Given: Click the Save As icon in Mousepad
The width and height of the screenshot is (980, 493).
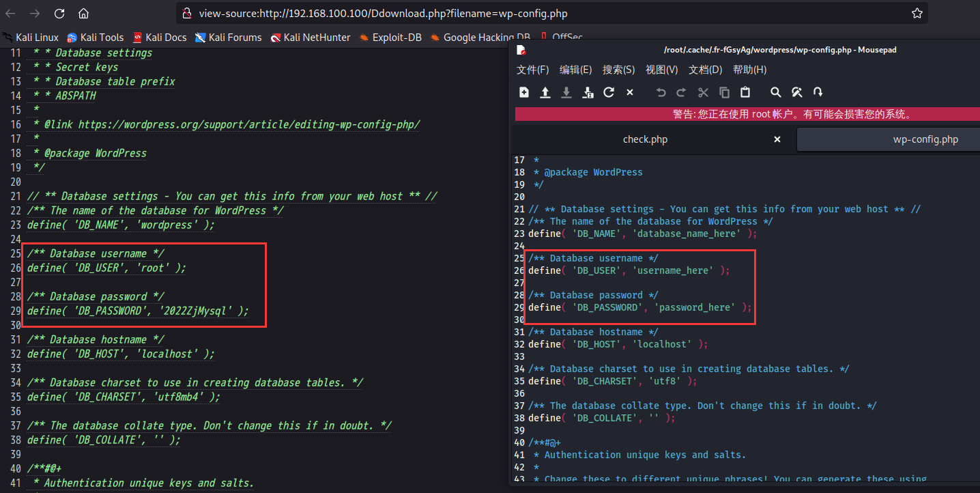Looking at the screenshot, I should click(x=588, y=92).
